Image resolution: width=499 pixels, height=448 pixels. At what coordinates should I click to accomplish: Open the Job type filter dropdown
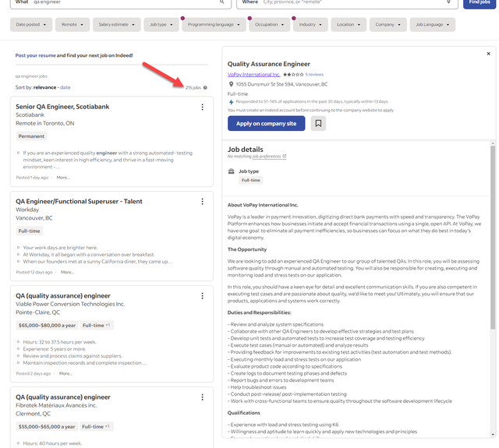[161, 24]
